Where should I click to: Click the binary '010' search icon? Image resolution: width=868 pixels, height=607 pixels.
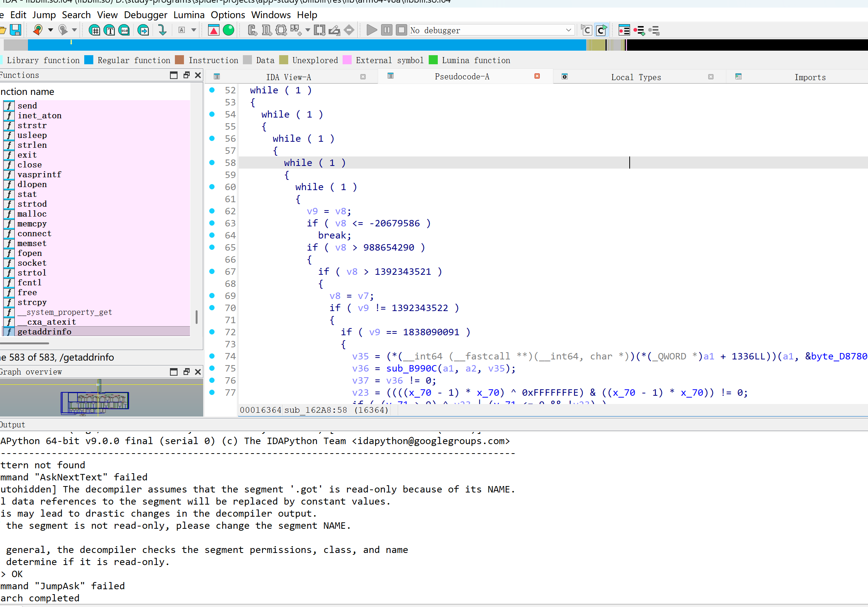point(124,30)
